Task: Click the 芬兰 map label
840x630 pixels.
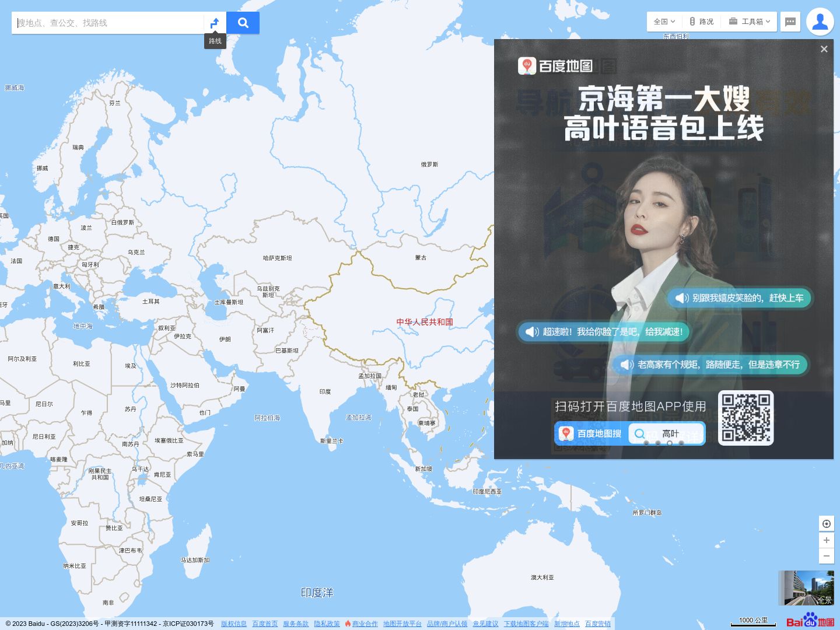Action: pyautogui.click(x=115, y=103)
